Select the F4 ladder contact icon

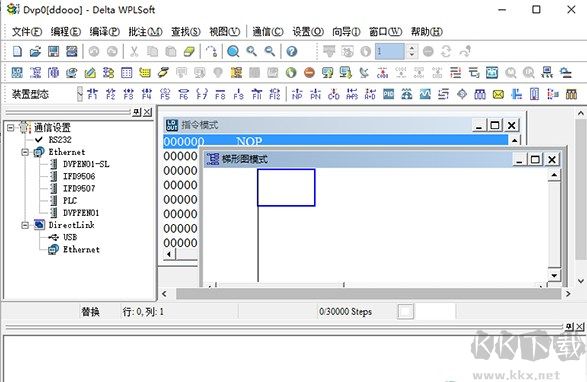pos(147,94)
